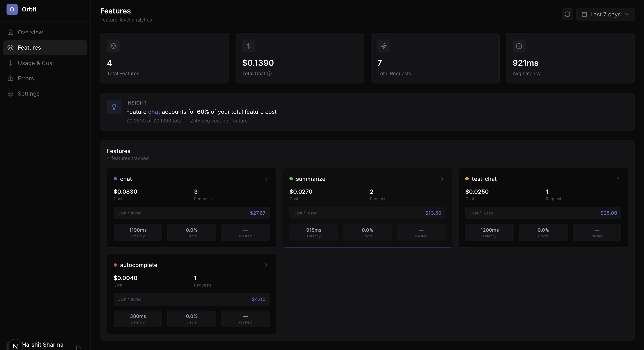The height and width of the screenshot is (350, 644).
Task: Click the Harshit Sharma account button
Action: click(x=42, y=345)
